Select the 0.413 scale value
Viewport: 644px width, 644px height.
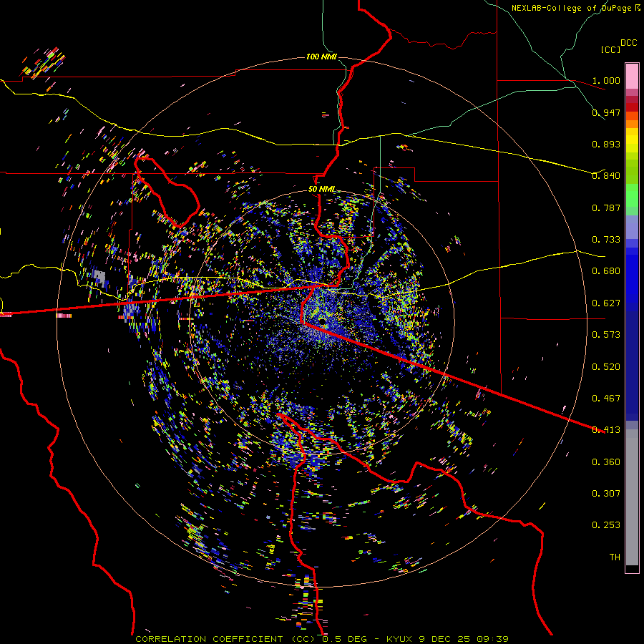coord(606,430)
